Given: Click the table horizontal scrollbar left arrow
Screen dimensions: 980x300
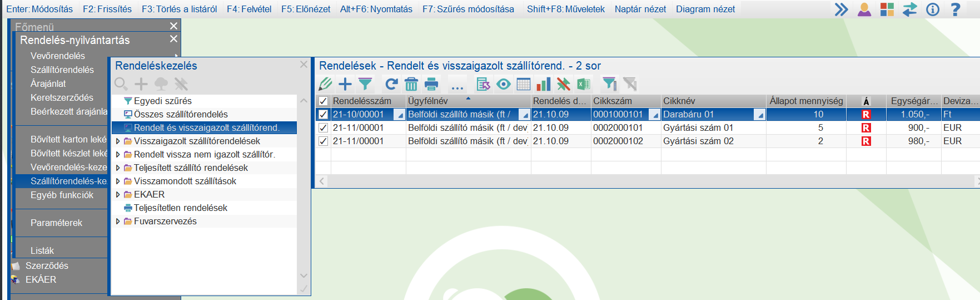Looking at the screenshot, I should 322,181.
